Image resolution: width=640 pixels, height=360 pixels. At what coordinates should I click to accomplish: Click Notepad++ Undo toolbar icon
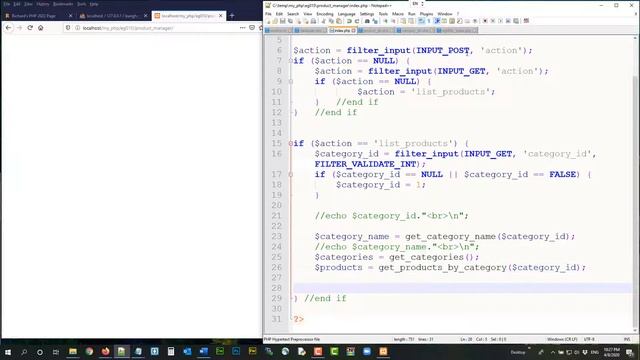tap(349, 21)
